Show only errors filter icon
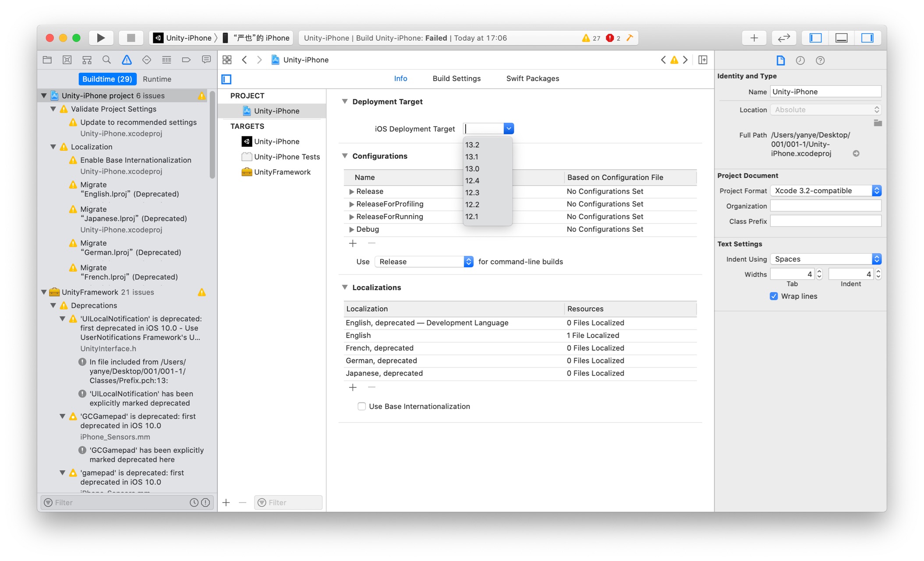The image size is (924, 561). pos(205,503)
